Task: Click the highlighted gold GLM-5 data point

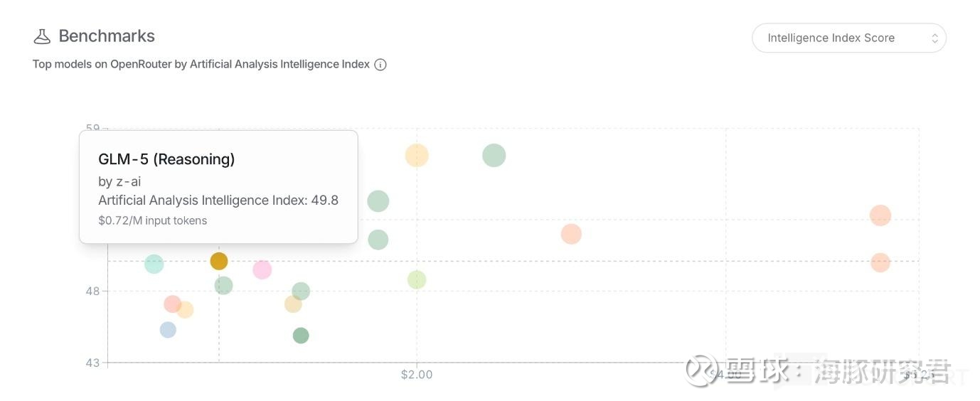Action: coord(219,261)
